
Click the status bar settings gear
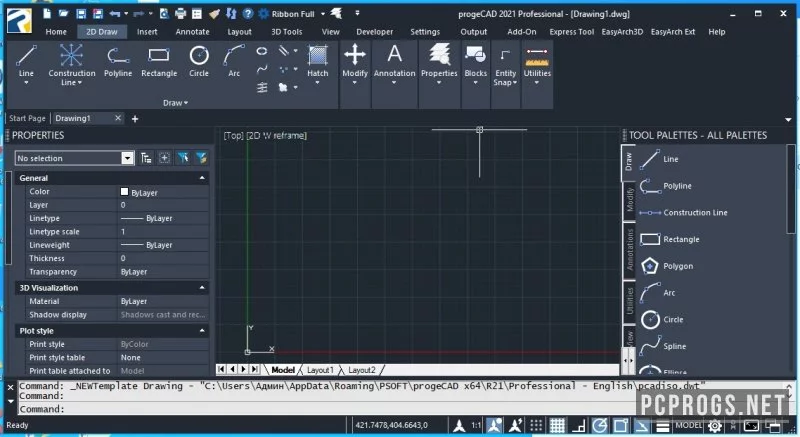click(x=715, y=425)
